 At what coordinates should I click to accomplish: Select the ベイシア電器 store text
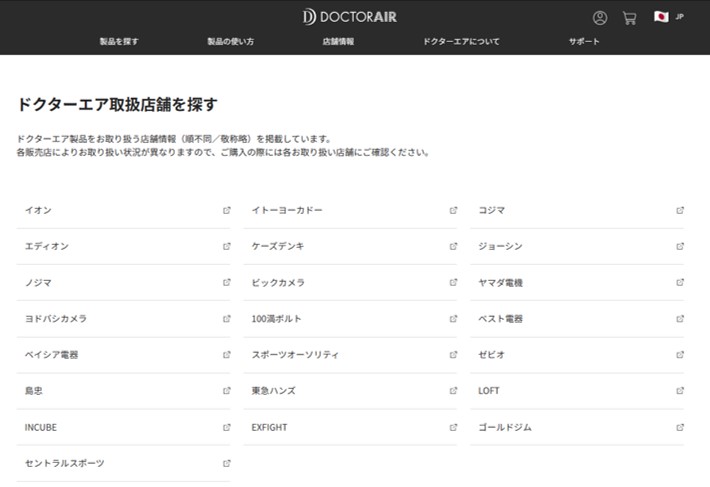coord(52,355)
